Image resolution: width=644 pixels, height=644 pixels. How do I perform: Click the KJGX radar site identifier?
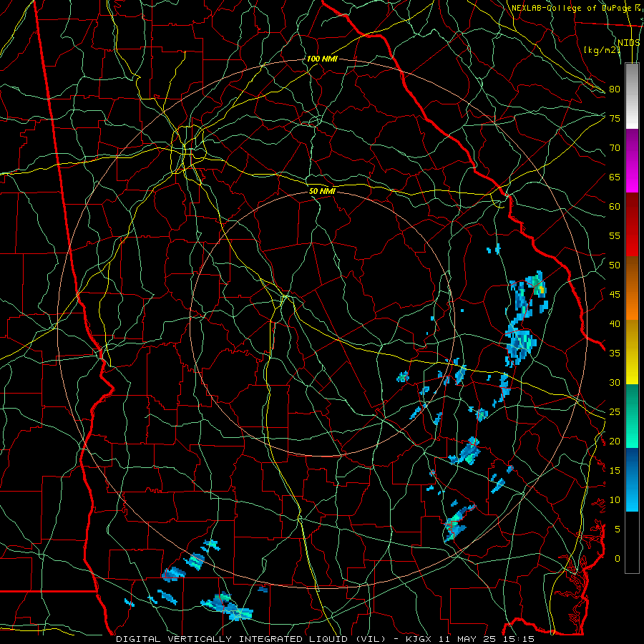pyautogui.click(x=420, y=639)
